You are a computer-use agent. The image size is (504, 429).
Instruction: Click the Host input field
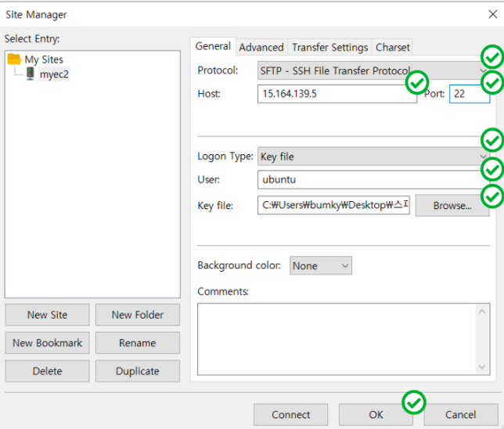click(337, 94)
